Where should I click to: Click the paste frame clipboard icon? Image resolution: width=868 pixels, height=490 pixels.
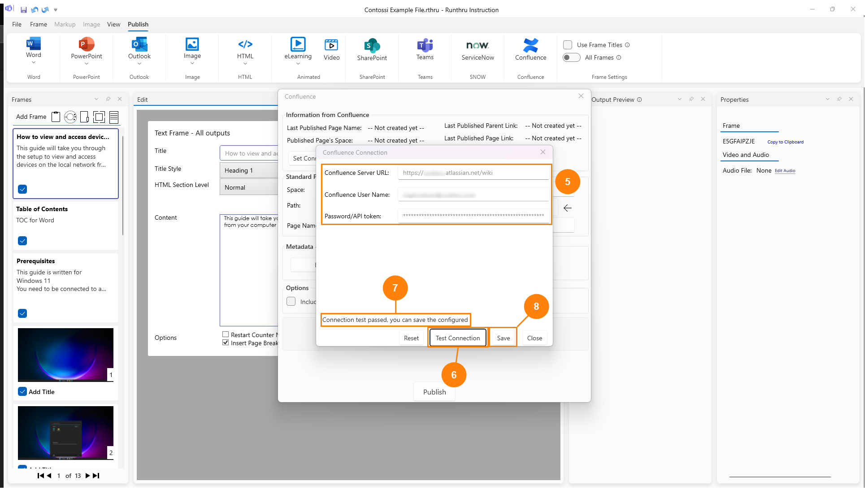click(56, 117)
